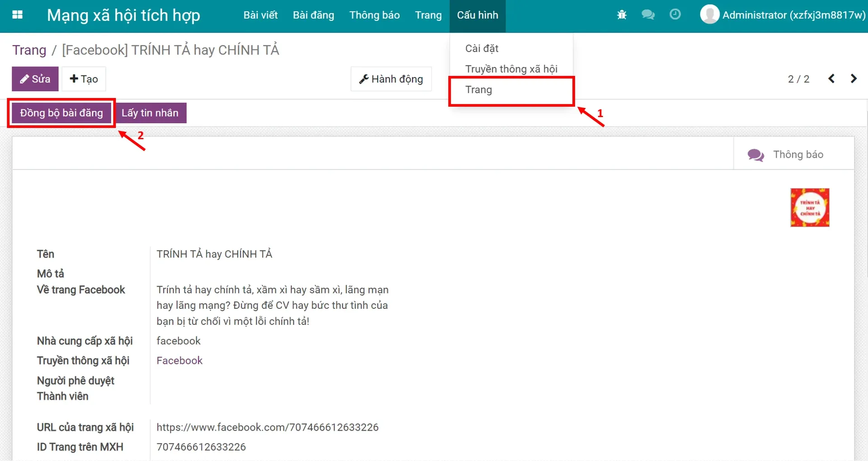Click the page ID 707466612633226 value
The width and height of the screenshot is (868, 461).
tap(201, 447)
